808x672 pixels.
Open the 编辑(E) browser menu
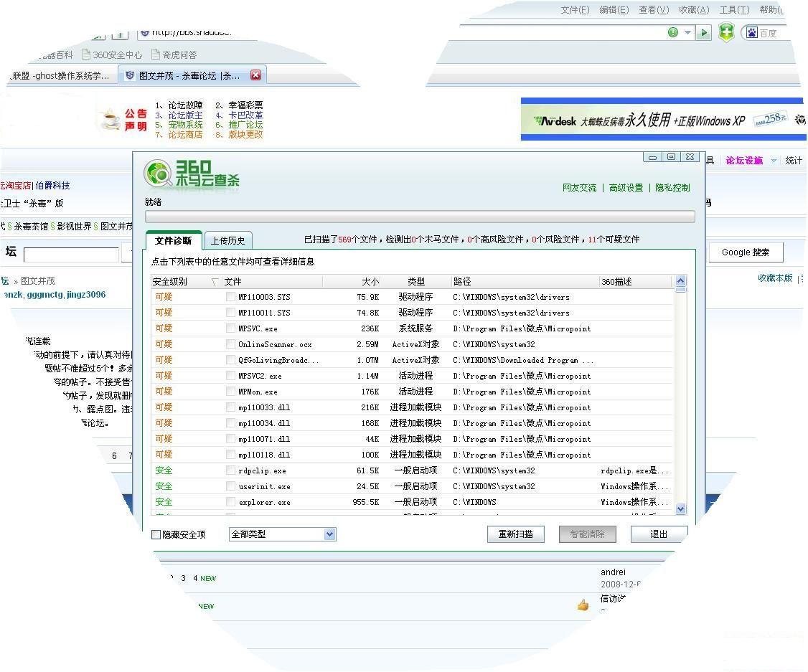(x=614, y=10)
